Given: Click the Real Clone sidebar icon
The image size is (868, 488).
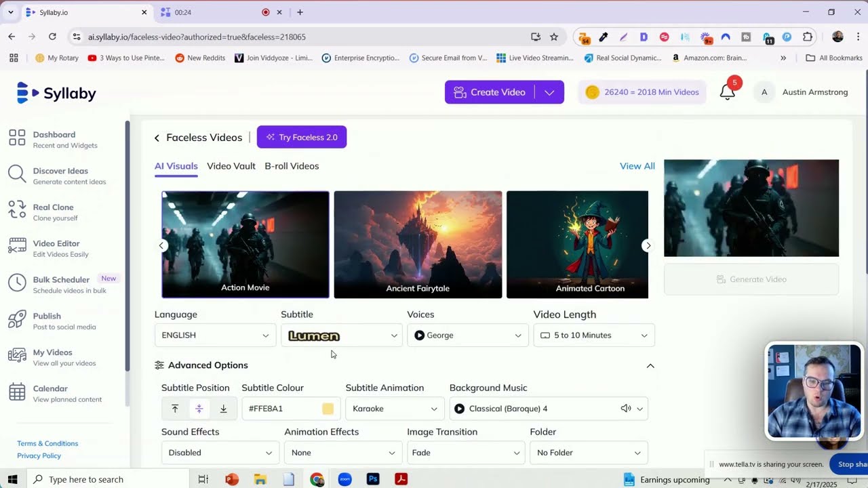Looking at the screenshot, I should (17, 211).
